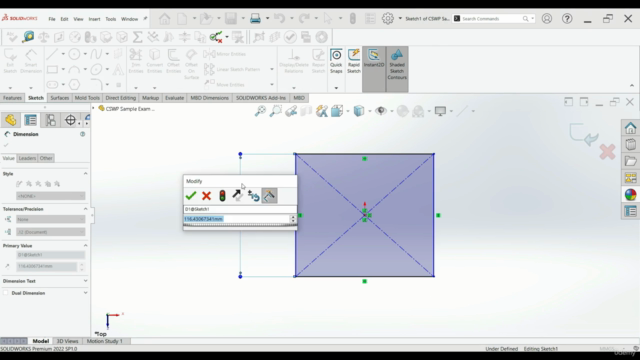Click the confirm sketch exit corner icon
640x360 pixels.
tap(583, 134)
